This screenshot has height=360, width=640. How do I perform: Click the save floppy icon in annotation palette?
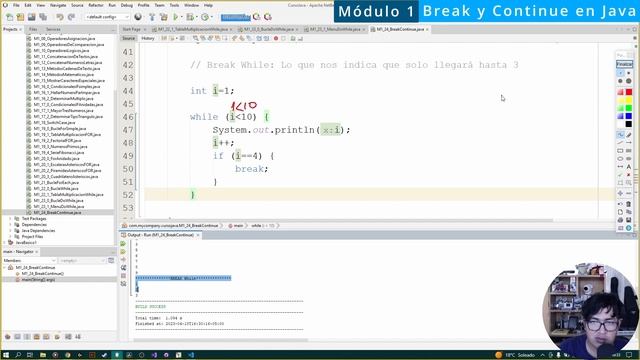(629, 220)
